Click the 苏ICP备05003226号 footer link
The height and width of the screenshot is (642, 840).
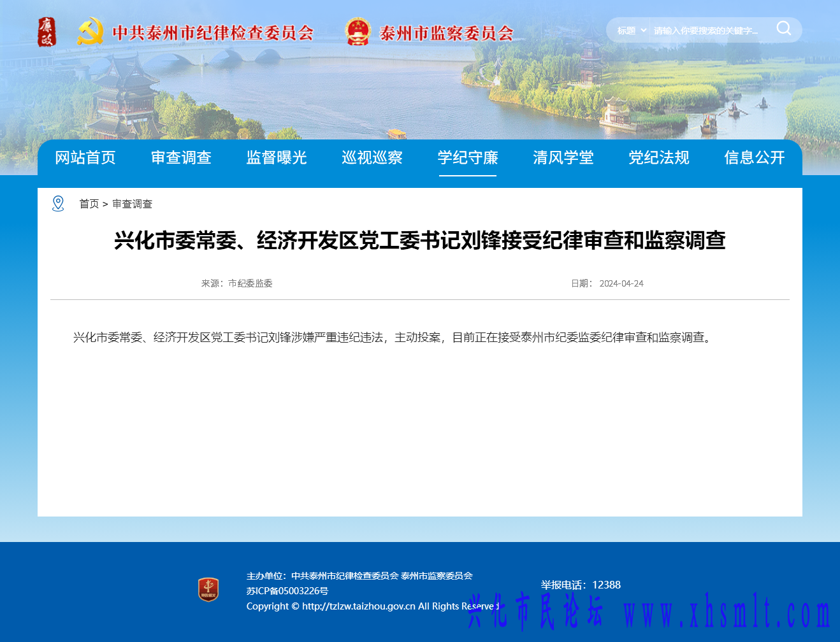(x=287, y=591)
